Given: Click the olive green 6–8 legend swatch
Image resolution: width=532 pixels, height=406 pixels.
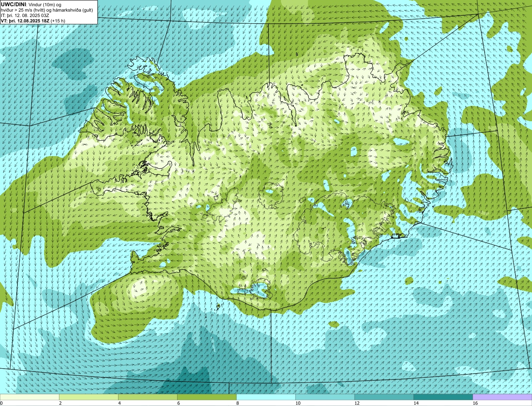Looking at the screenshot, I should pyautogui.click(x=207, y=397).
